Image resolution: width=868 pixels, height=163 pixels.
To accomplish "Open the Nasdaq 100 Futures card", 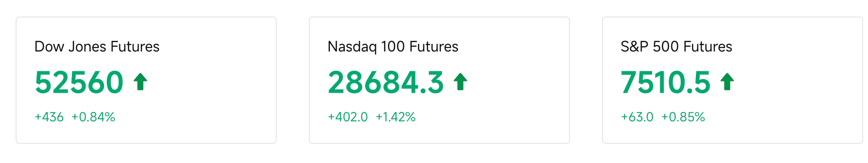I will click(439, 80).
